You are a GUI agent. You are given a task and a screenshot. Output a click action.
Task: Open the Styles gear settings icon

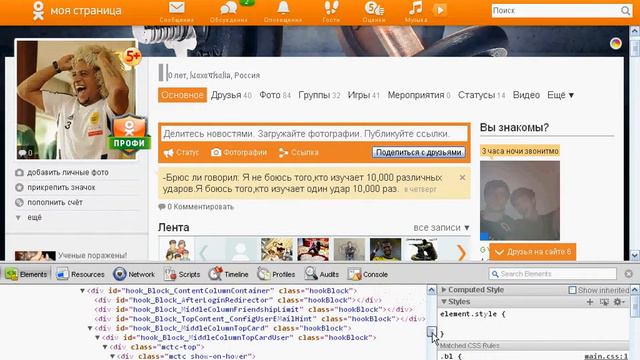pos(619,302)
